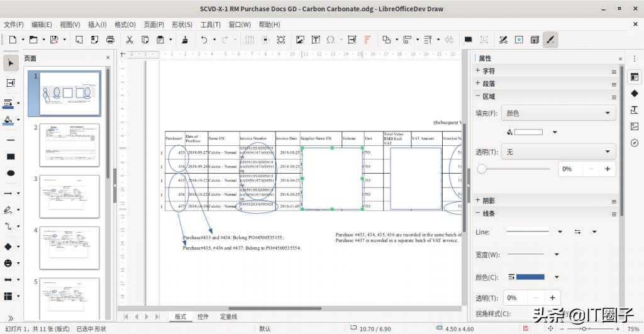Open the 文件(F) menu
The width and height of the screenshot is (644, 334).
tap(14, 25)
